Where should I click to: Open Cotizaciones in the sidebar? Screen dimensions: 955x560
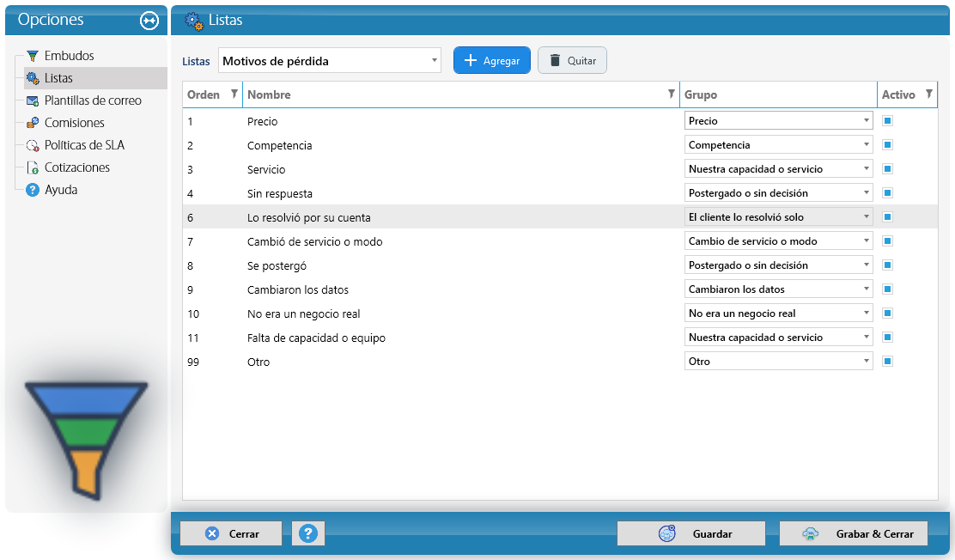pyautogui.click(x=77, y=167)
